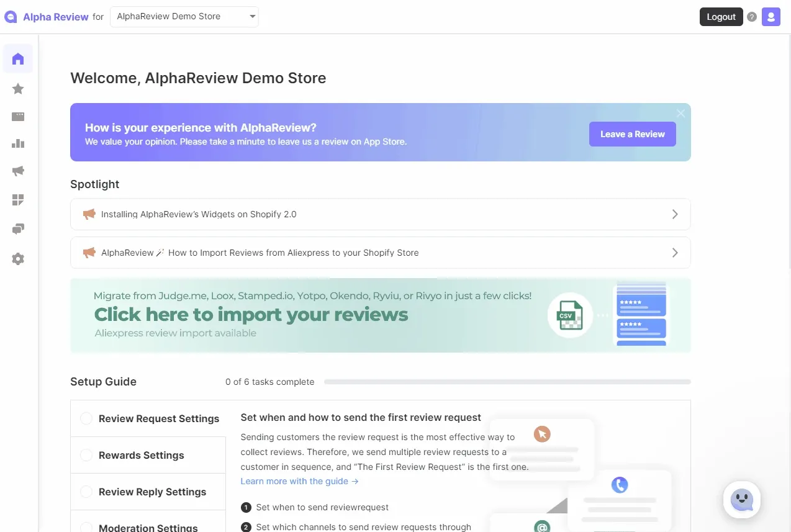The width and height of the screenshot is (791, 532).
Task: Select the Moderation Settings tab
Action: click(x=148, y=521)
